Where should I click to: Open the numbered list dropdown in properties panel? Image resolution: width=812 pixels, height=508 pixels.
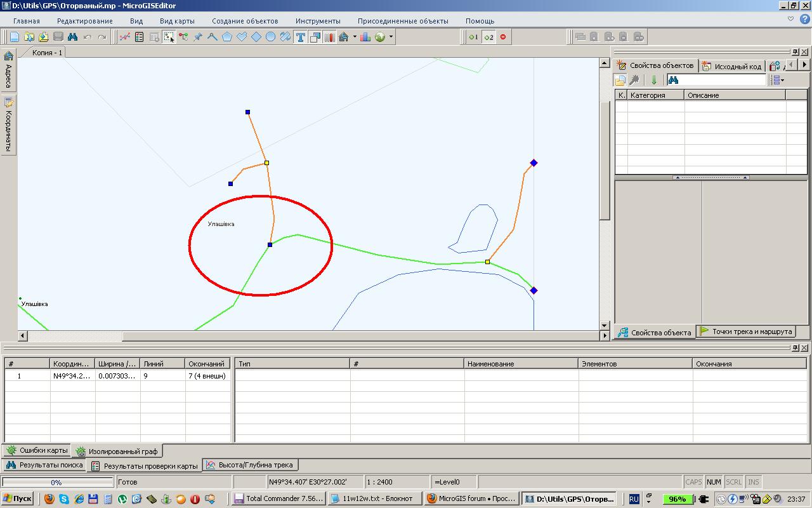[777, 80]
